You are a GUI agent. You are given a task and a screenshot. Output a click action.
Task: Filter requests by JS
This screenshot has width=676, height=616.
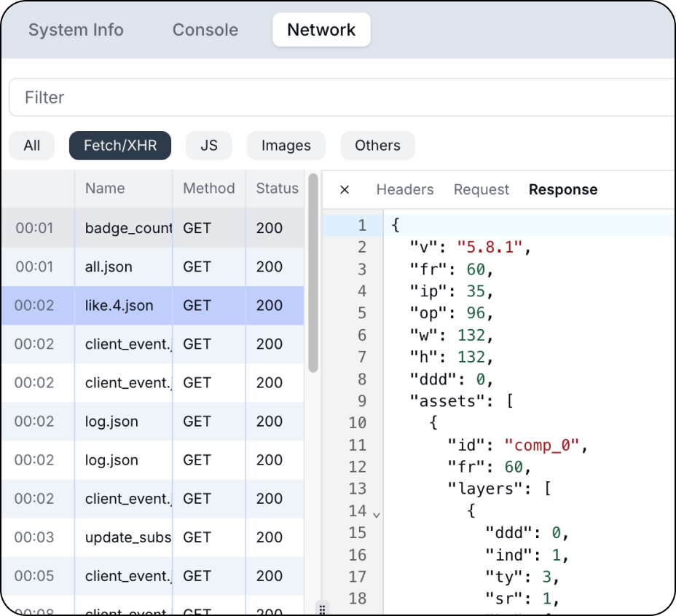(x=209, y=146)
